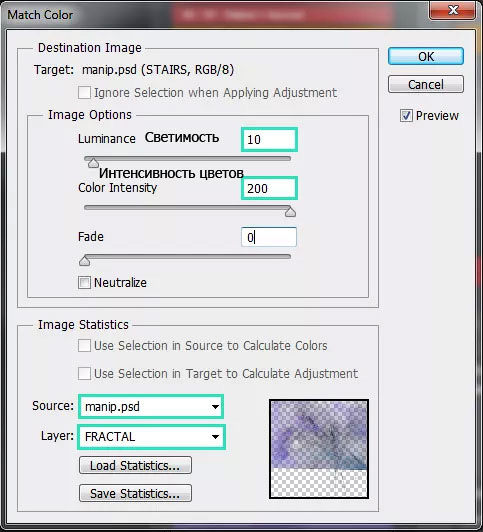Toggle the Preview checkbox
The image size is (483, 532).
tap(406, 116)
